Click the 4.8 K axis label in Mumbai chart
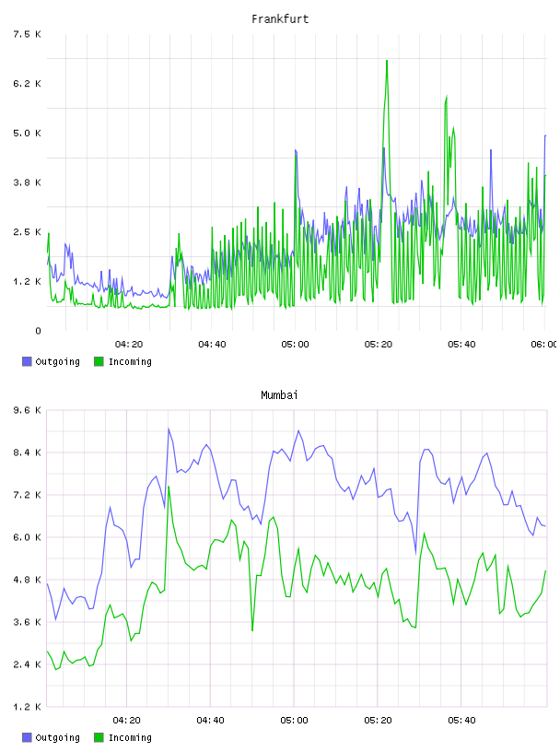The height and width of the screenshot is (752, 560). 27,580
